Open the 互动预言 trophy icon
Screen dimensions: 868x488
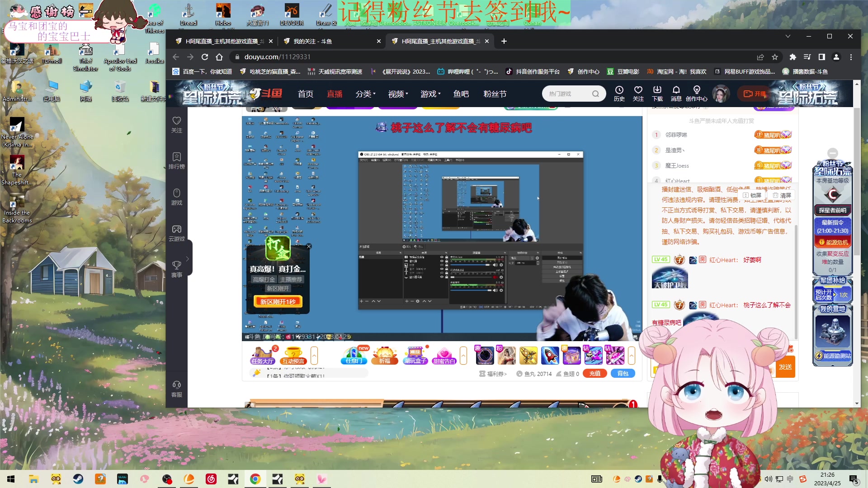tap(293, 356)
